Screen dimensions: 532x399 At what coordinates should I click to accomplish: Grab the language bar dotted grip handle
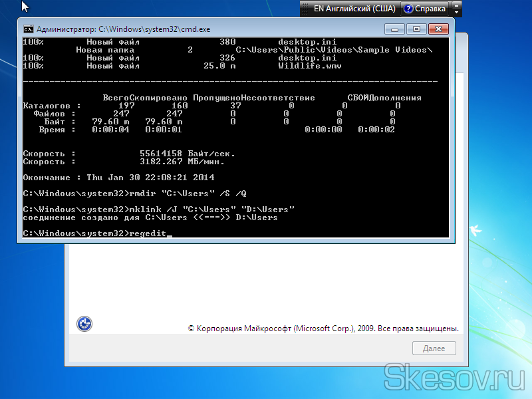[304, 9]
